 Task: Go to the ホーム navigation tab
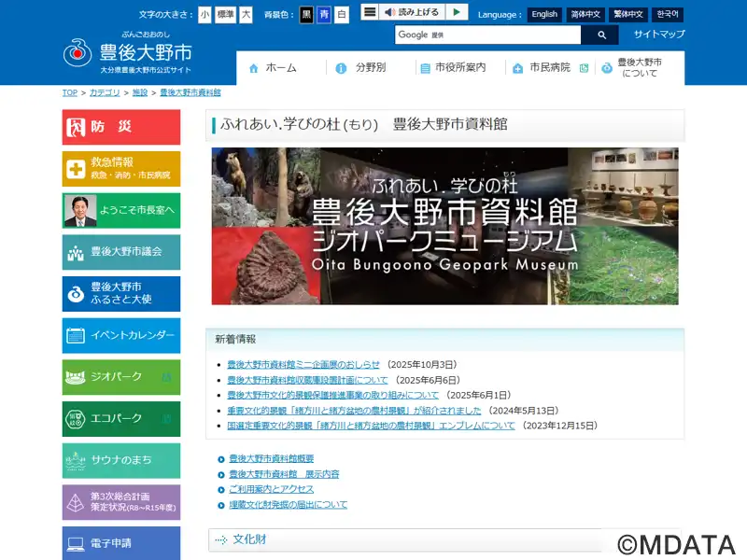[x=273, y=68]
